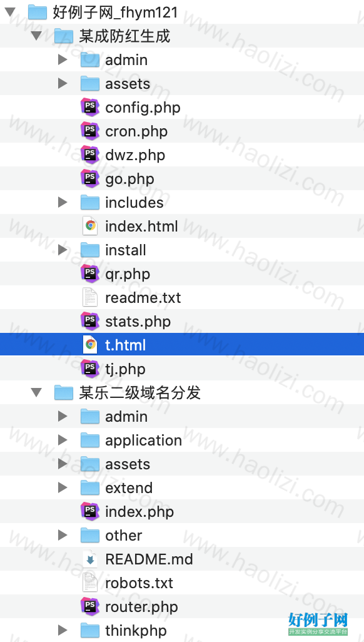The height and width of the screenshot is (642, 364).
Task: Click the PhpStorm icon beside config.php
Action: tap(90, 107)
